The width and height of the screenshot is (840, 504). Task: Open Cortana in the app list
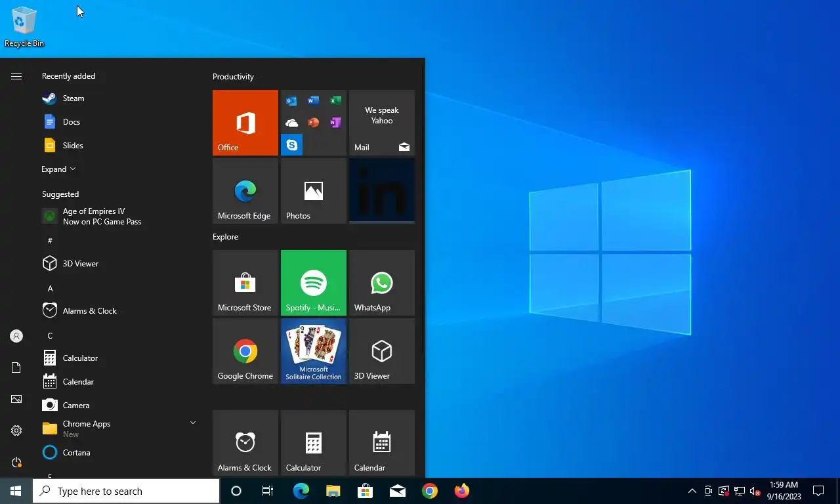[119, 453]
